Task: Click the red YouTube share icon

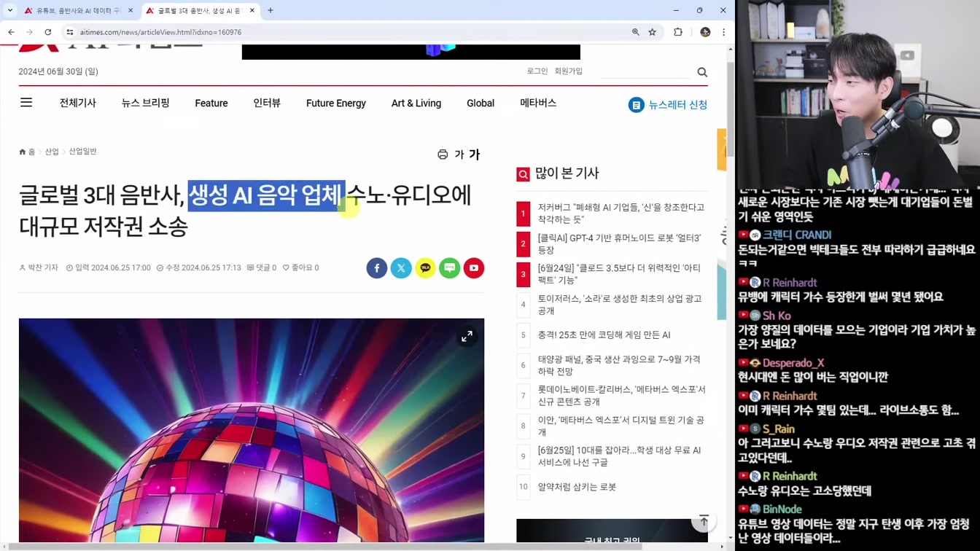Action: 474,268
